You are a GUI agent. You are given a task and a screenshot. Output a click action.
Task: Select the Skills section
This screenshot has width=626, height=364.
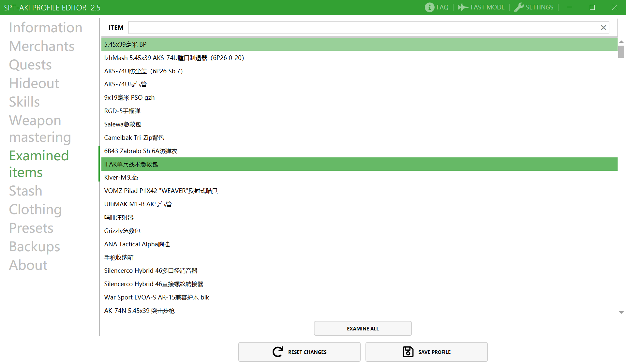[x=24, y=102]
